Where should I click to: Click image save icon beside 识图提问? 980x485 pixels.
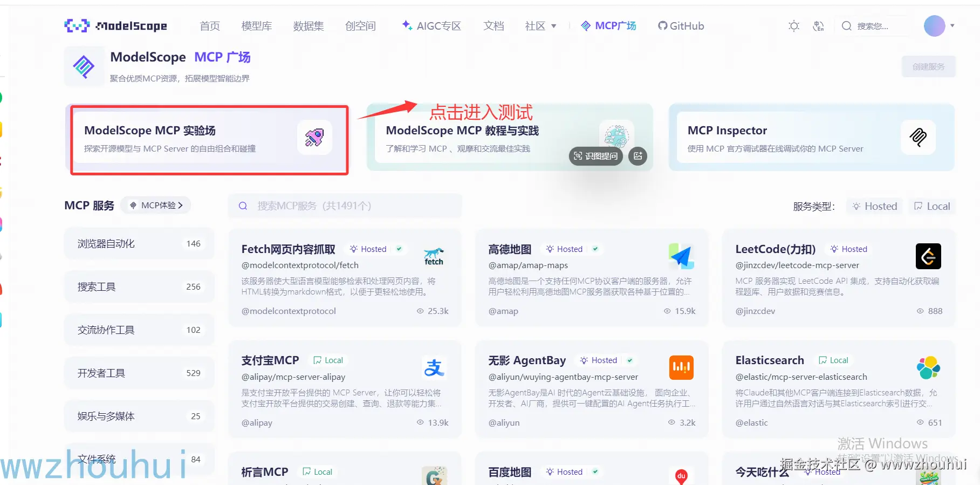[x=638, y=156]
